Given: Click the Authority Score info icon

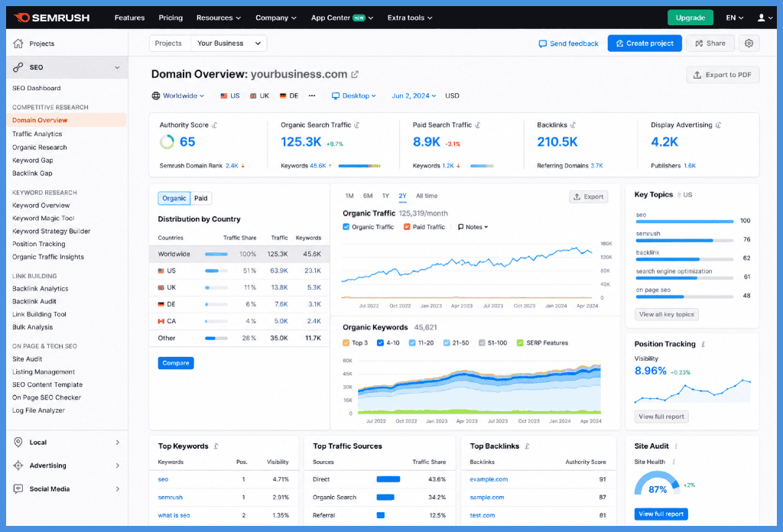Looking at the screenshot, I should 215,125.
